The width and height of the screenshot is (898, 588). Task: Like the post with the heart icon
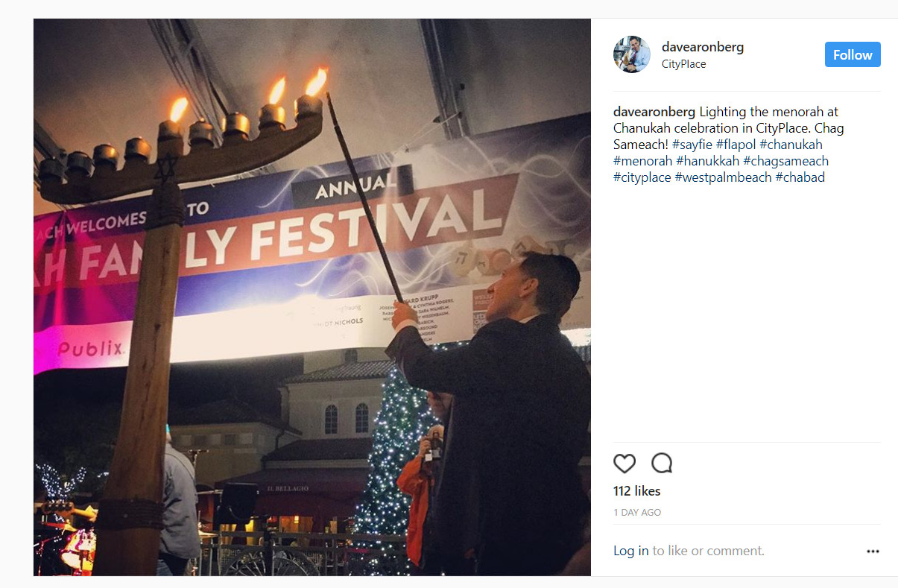click(x=625, y=464)
